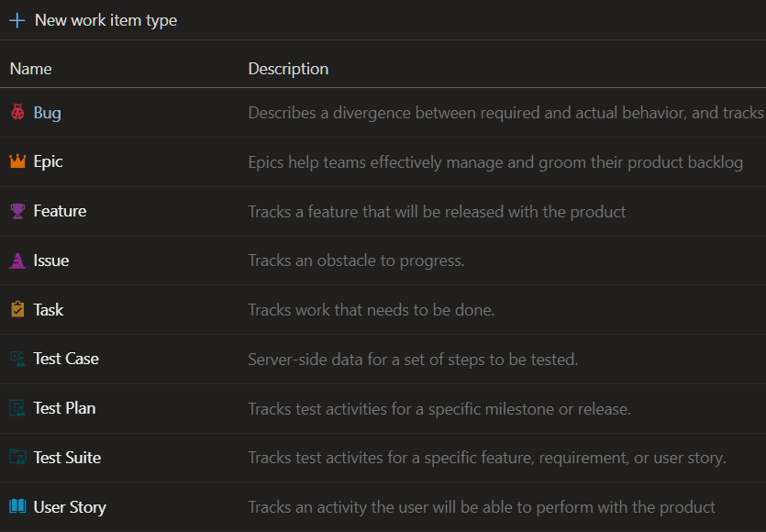Click the Test Plan icon
This screenshot has width=766, height=532.
coord(17,408)
